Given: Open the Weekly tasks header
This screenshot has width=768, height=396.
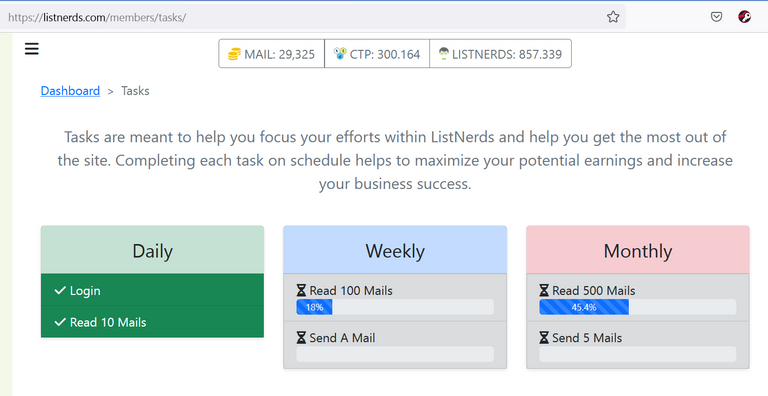Looking at the screenshot, I should (x=395, y=250).
